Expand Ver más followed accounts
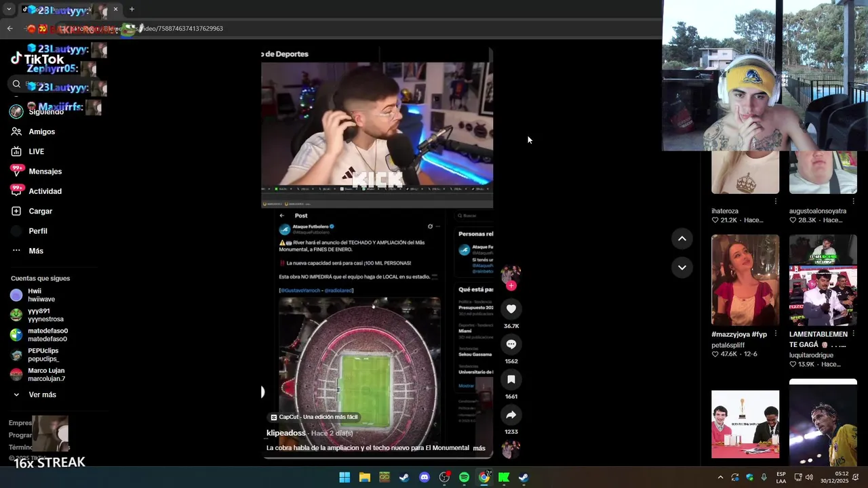Screen dimensions: 868x488 tap(35, 394)
